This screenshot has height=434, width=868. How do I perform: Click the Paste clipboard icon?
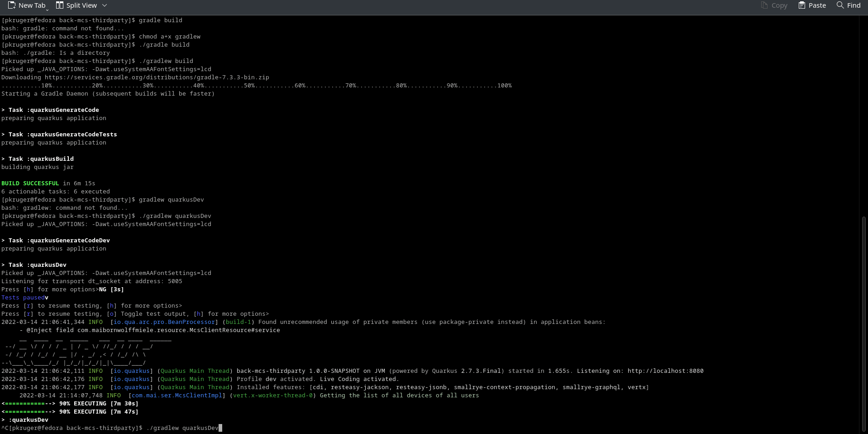pos(802,5)
